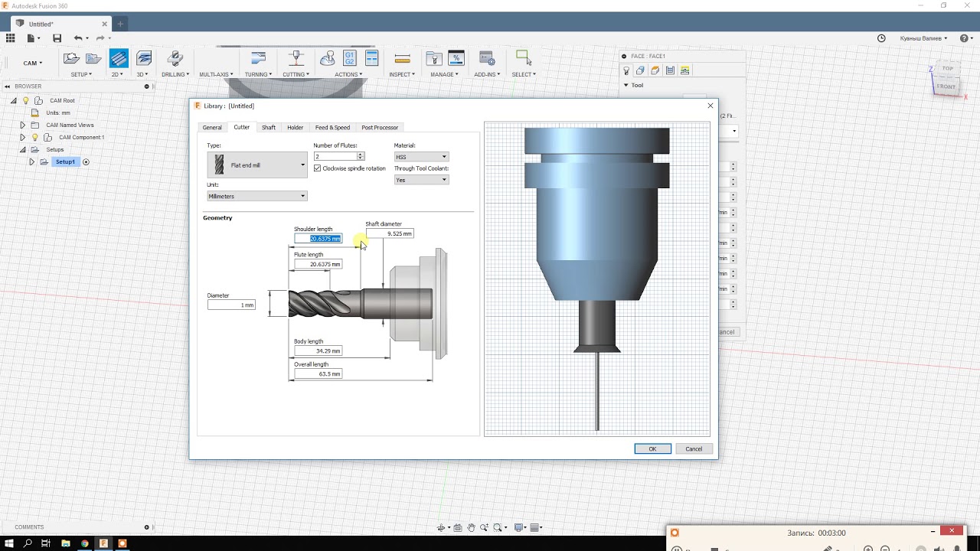Click the Diameter input field
Image resolution: width=980 pixels, height=551 pixels.
click(x=231, y=305)
